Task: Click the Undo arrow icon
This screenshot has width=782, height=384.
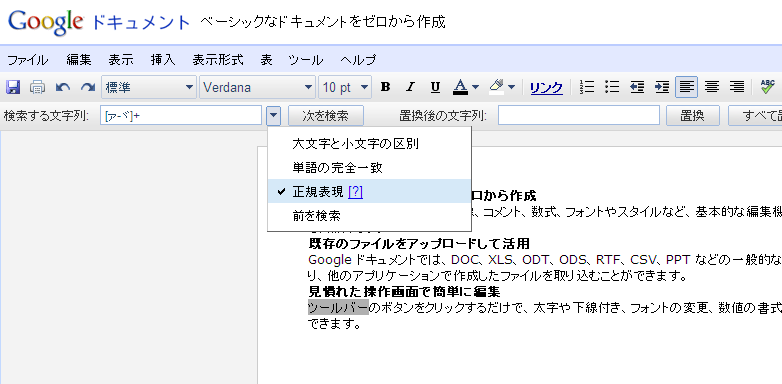Action: click(63, 88)
